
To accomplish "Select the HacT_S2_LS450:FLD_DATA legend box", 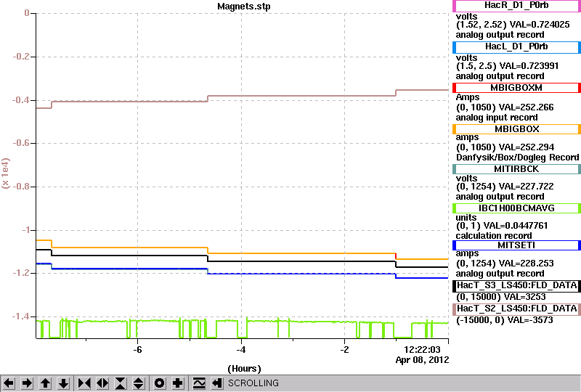I will 516,309.
